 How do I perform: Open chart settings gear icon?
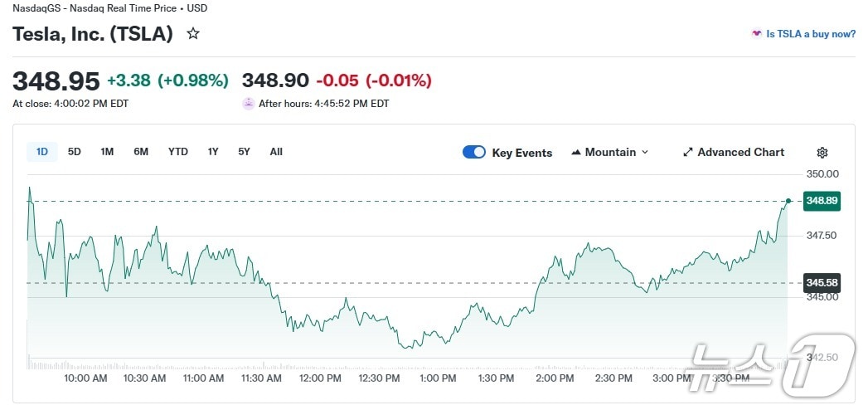click(822, 153)
